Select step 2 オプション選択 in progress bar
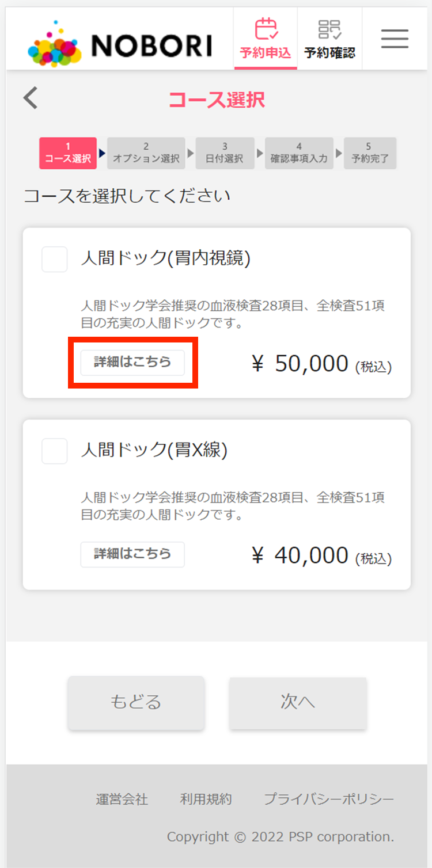 tap(146, 153)
